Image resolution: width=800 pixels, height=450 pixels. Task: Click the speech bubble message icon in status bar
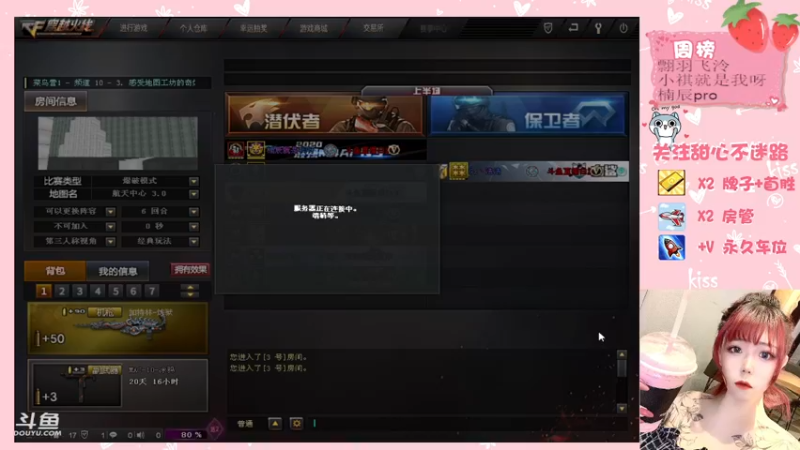click(113, 435)
